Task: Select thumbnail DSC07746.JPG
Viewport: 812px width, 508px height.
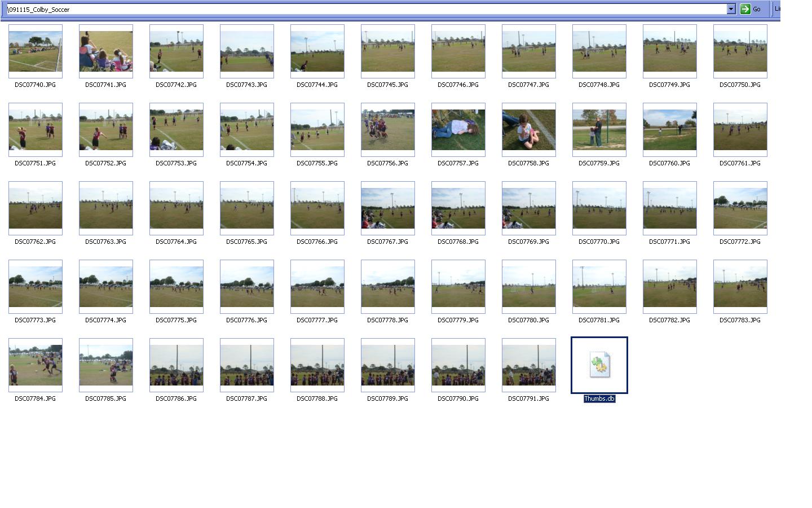Action: (458, 51)
